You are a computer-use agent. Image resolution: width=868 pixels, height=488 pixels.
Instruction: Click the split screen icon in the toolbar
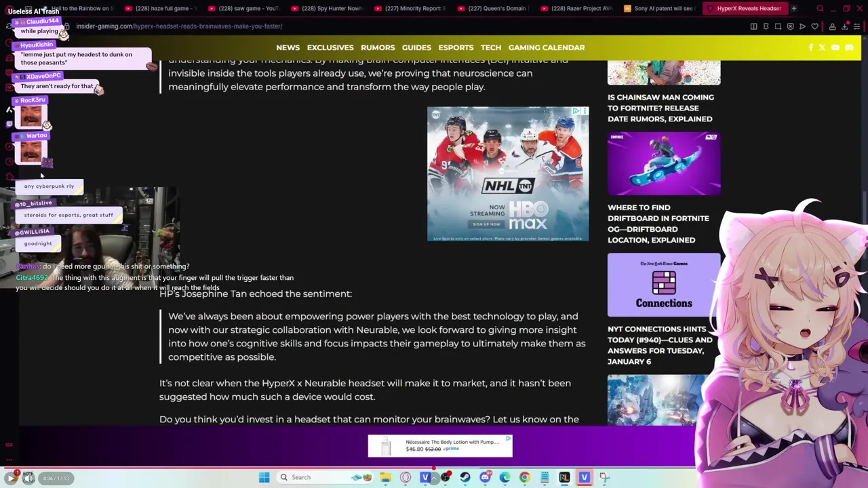[x=753, y=26]
